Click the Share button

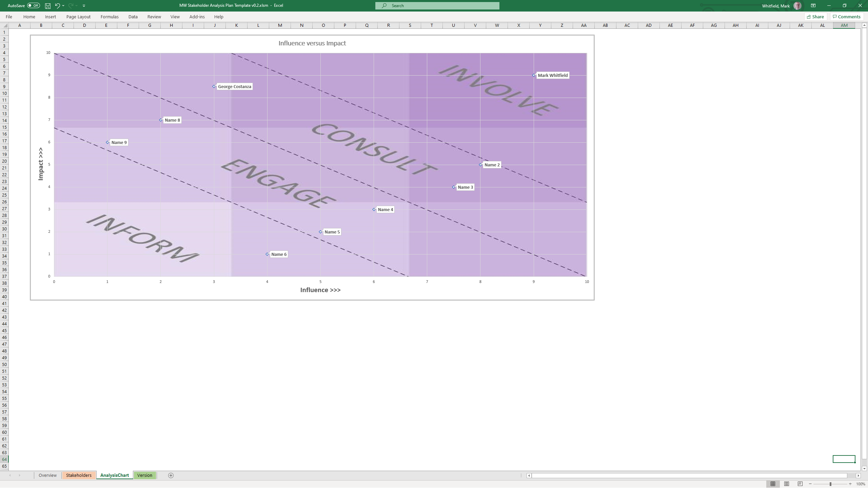(815, 17)
